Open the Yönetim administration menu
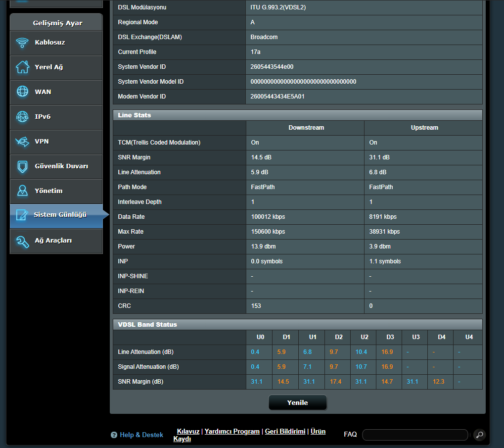The image size is (504, 448). click(56, 192)
